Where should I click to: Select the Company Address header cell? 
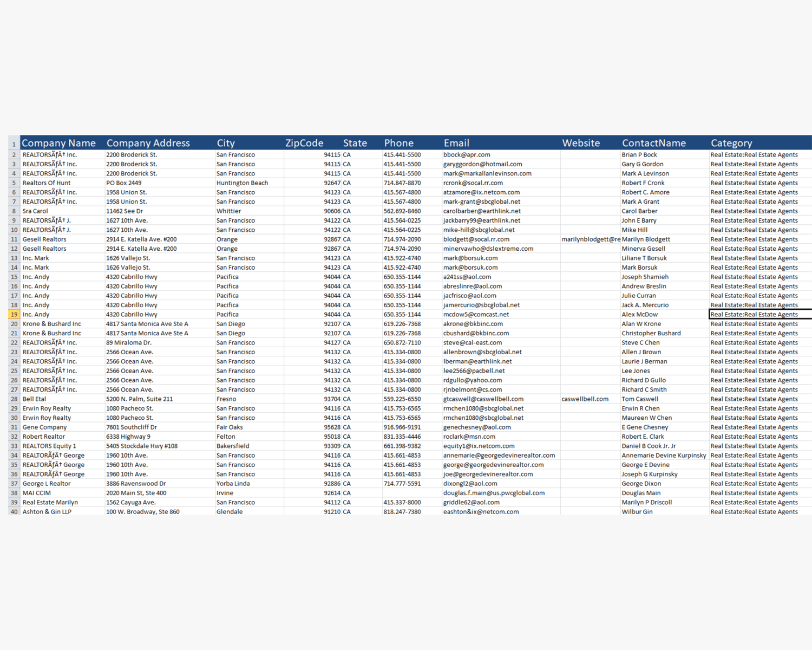click(160, 143)
